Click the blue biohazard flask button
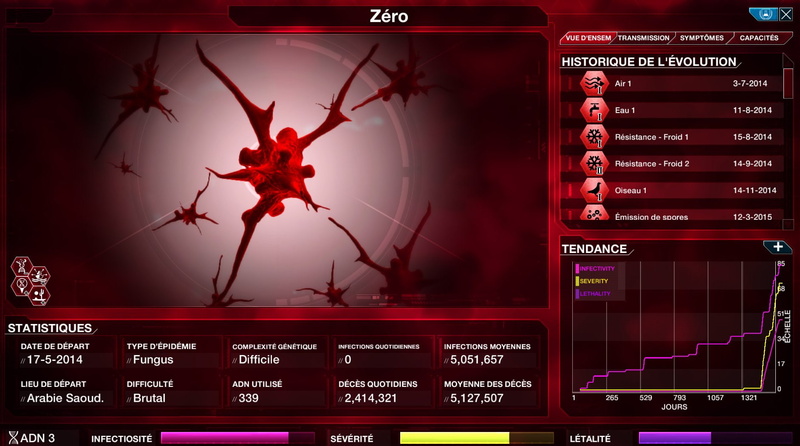Viewport: 800px width, 446px height. pyautogui.click(x=763, y=14)
